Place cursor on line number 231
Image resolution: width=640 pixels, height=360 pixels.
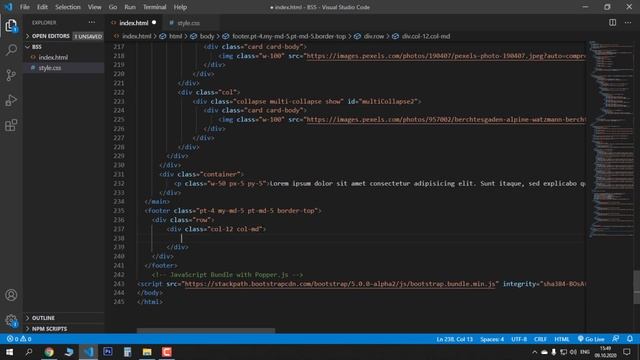coord(119,174)
